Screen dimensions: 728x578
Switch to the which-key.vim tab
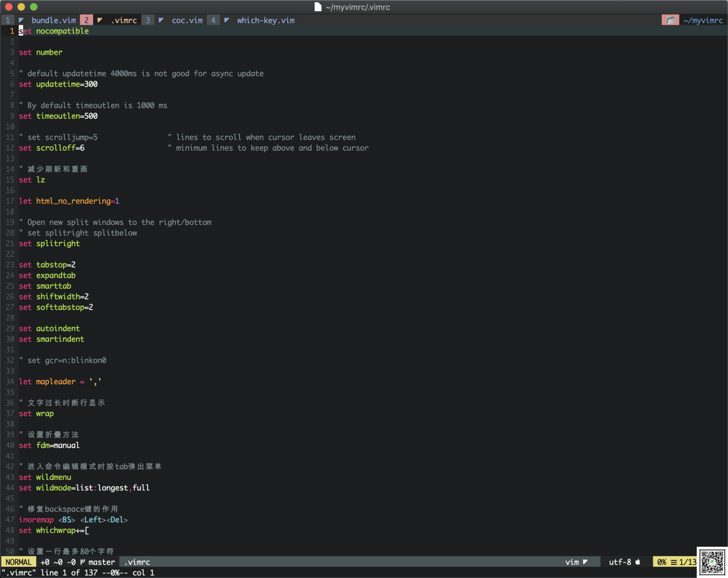[x=266, y=20]
